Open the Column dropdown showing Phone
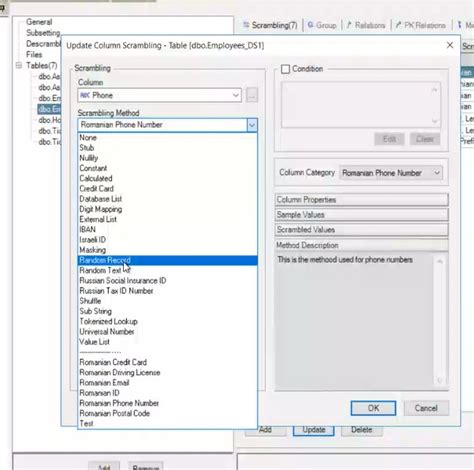The image size is (474, 470). pyautogui.click(x=160, y=95)
